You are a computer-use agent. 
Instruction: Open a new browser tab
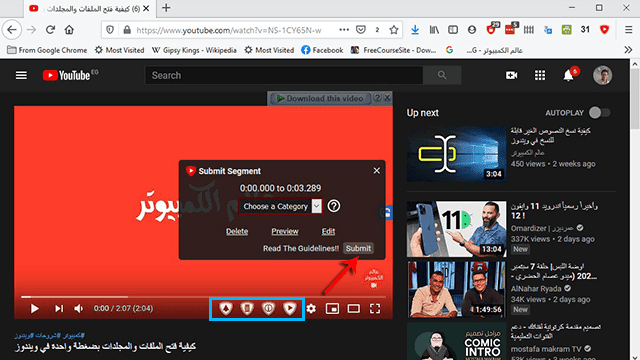[x=166, y=8]
